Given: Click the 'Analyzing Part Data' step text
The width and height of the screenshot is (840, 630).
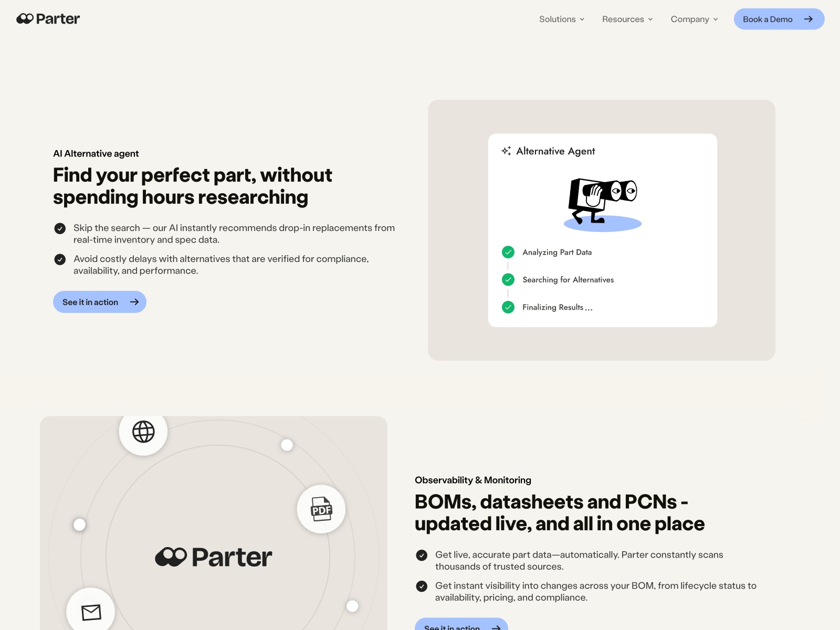Looking at the screenshot, I should point(557,252).
